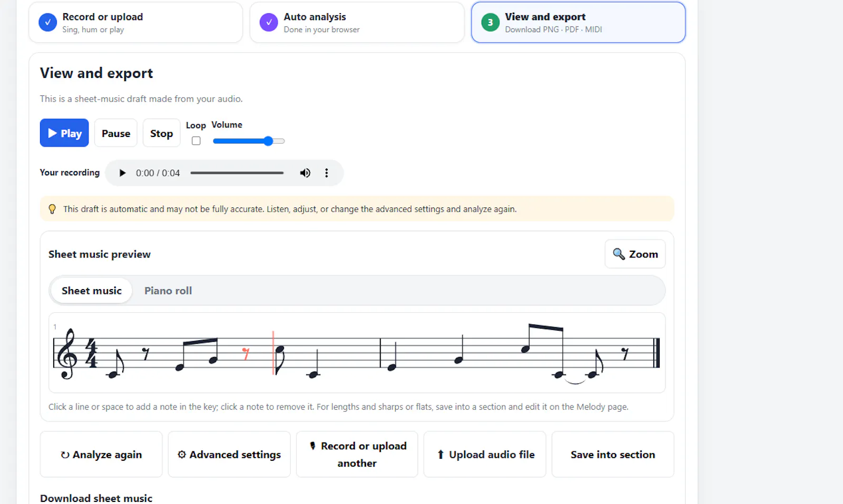This screenshot has width=843, height=504.
Task: Click the 4/4 time signature
Action: pos(92,353)
